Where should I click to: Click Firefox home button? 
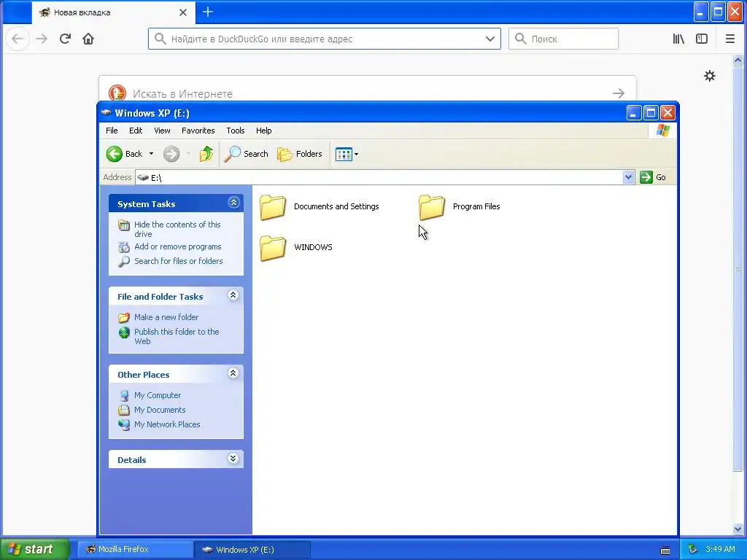coord(88,39)
